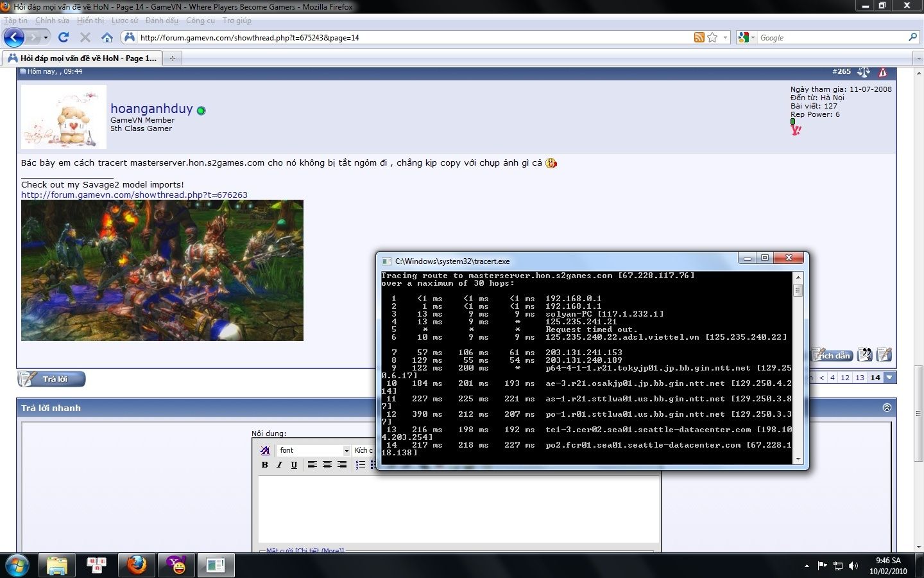Screen dimensions: 924x578
Task: Click tracert console scrollbar down arrow
Action: click(798, 459)
